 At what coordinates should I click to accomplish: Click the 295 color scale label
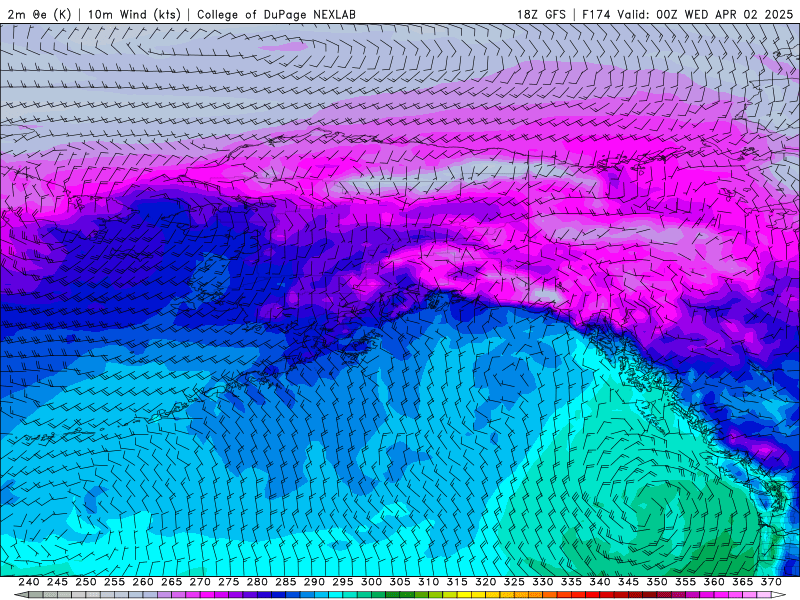343,582
